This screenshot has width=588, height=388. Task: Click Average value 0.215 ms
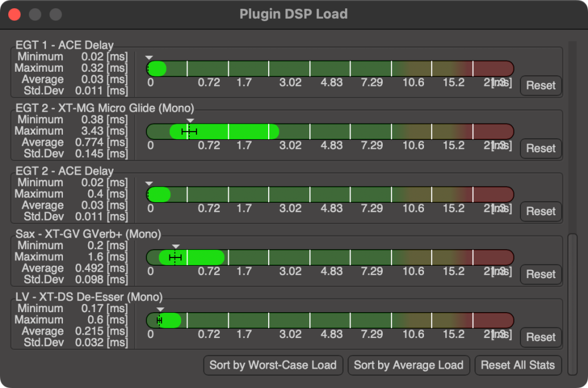point(101,332)
